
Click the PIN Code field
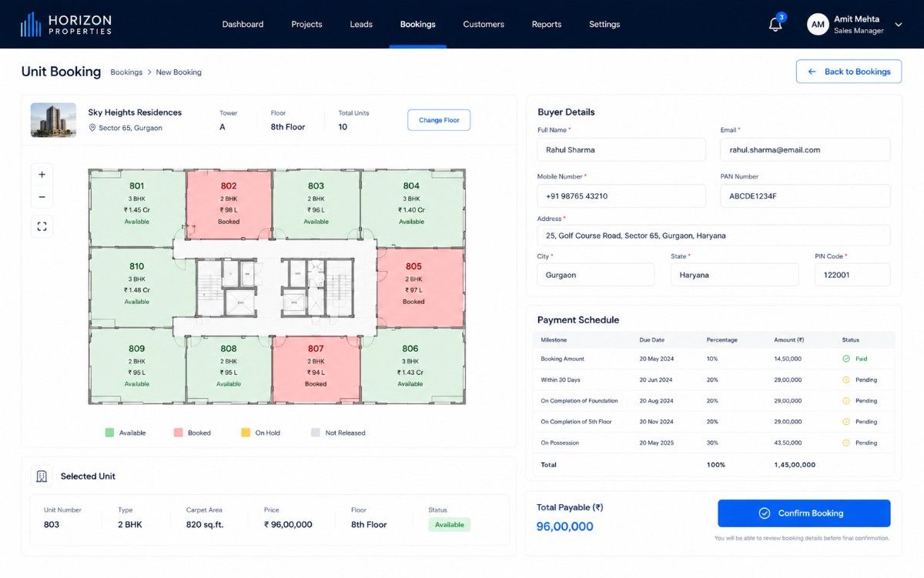(x=852, y=275)
